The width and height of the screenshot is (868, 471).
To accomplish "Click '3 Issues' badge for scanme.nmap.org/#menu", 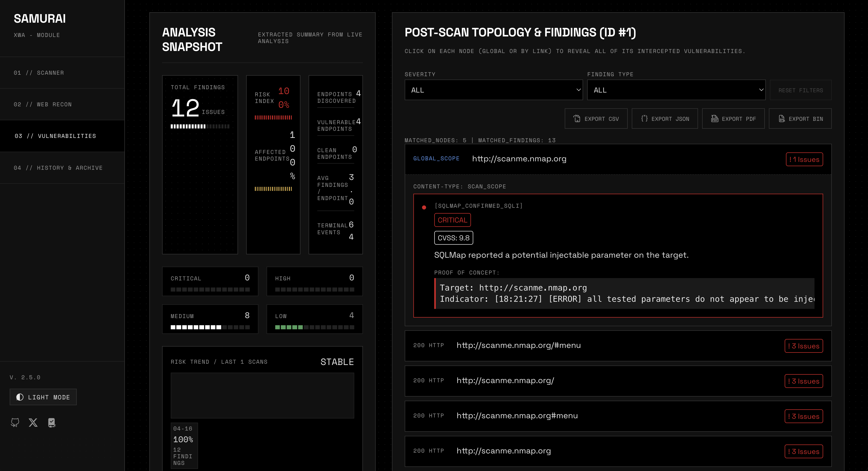I will 804,346.
